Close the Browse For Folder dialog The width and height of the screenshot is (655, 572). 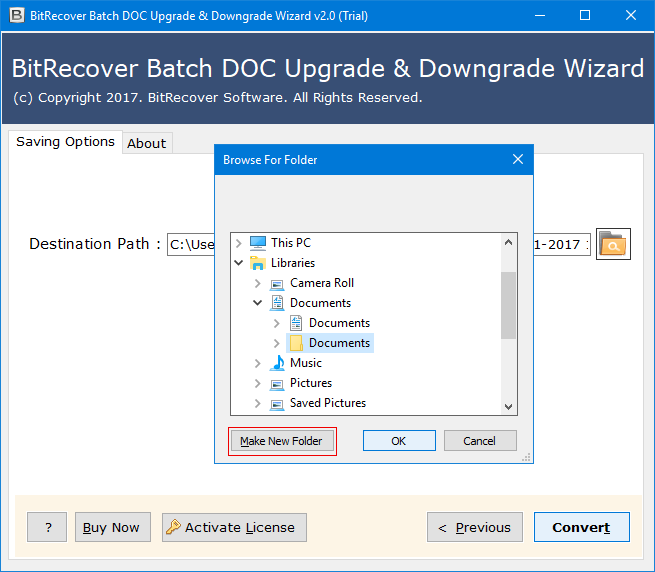click(518, 159)
